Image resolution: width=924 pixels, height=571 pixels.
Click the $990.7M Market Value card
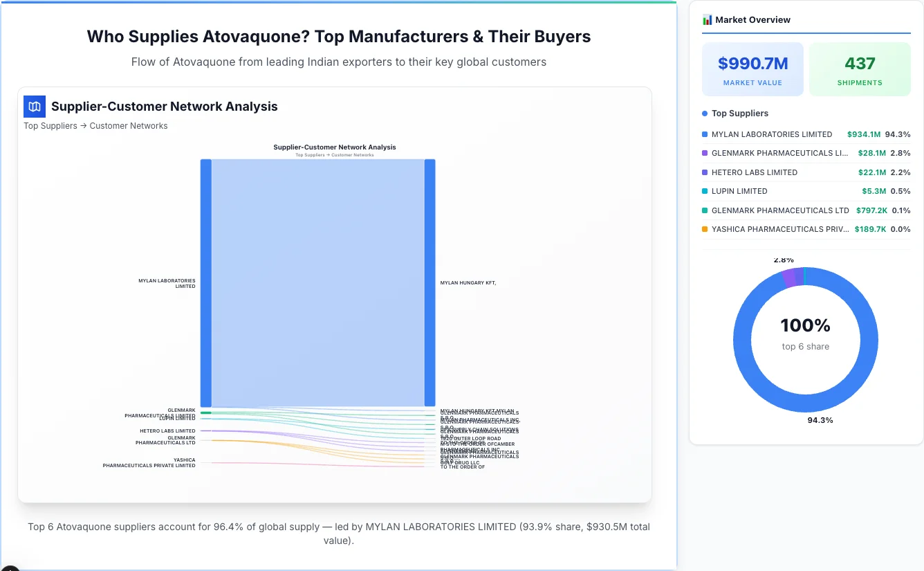click(x=752, y=69)
